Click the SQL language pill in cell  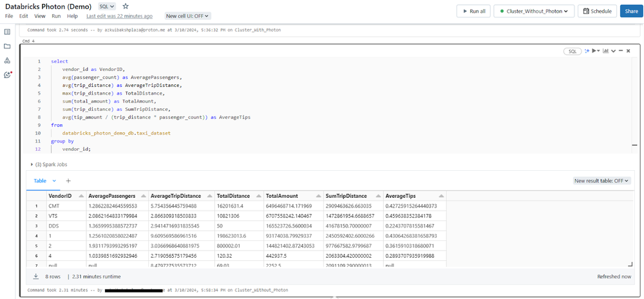[x=572, y=51]
